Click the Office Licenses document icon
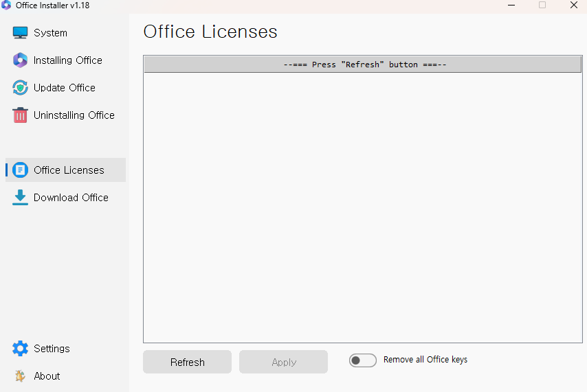Screen dimensions: 587x392 20,170
